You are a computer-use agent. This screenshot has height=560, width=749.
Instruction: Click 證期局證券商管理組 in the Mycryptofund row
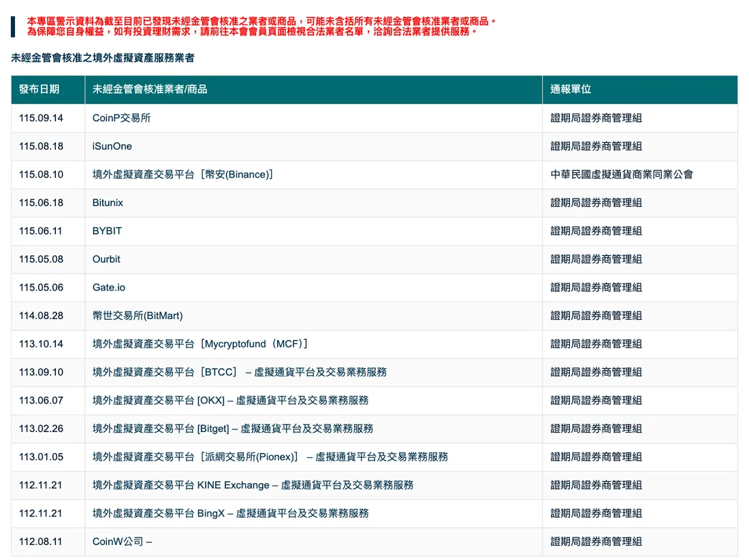596,343
